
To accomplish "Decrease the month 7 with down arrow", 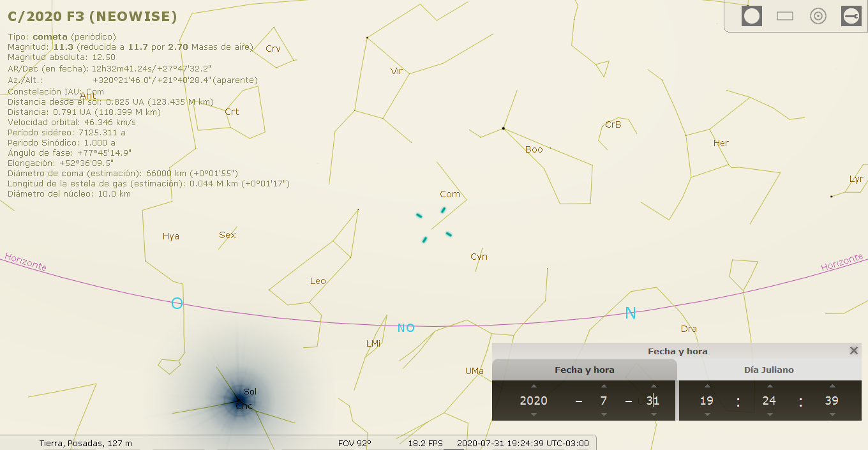I will (604, 415).
